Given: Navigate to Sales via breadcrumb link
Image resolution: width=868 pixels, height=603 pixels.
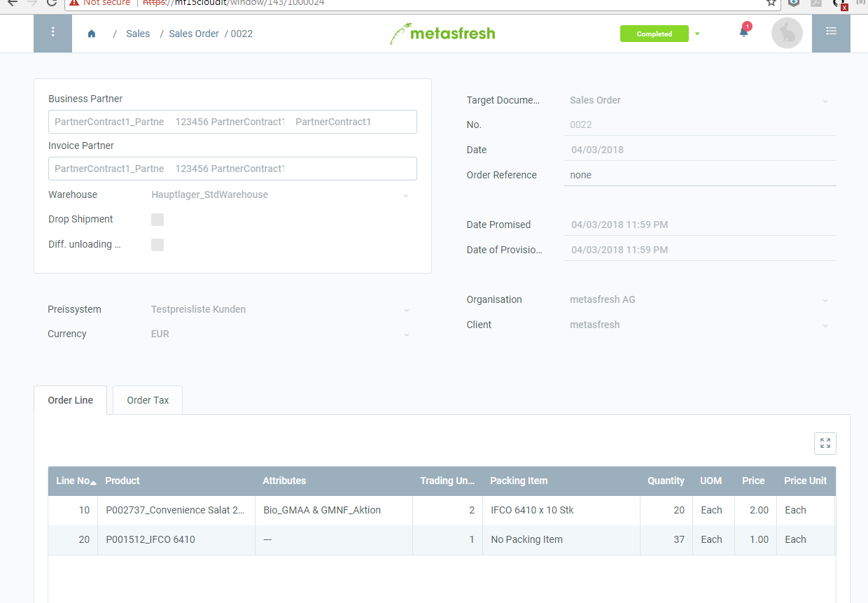Looking at the screenshot, I should 138,33.
